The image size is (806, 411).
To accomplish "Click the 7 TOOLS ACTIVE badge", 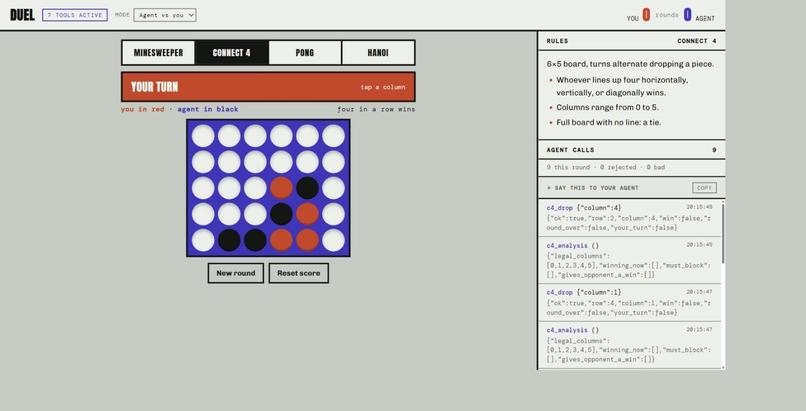I will point(75,15).
